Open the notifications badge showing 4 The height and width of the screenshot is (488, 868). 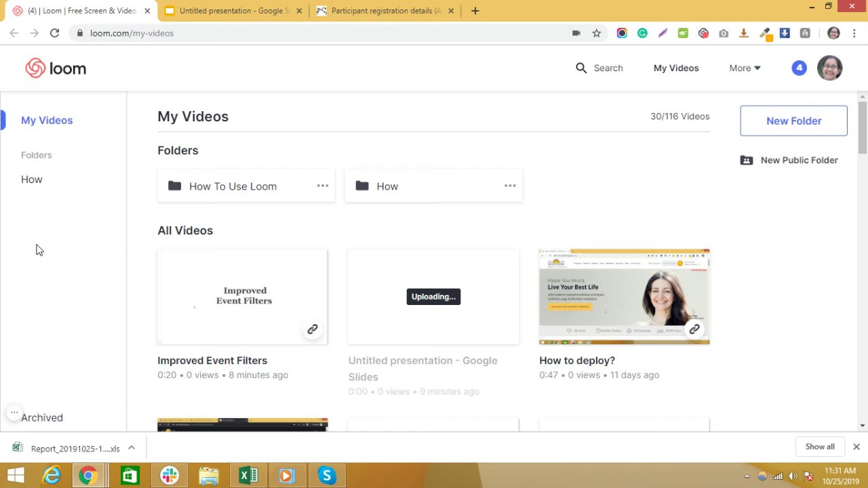tap(799, 68)
